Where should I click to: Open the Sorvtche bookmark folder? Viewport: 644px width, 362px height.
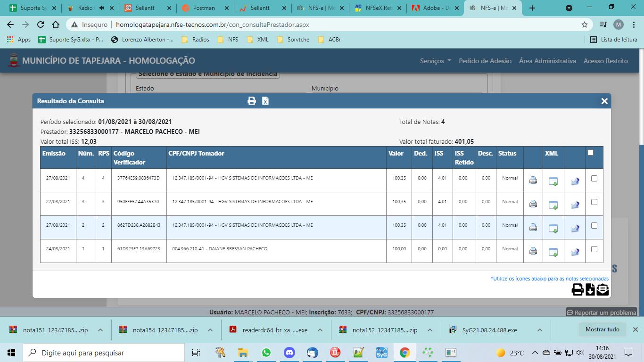coord(293,40)
